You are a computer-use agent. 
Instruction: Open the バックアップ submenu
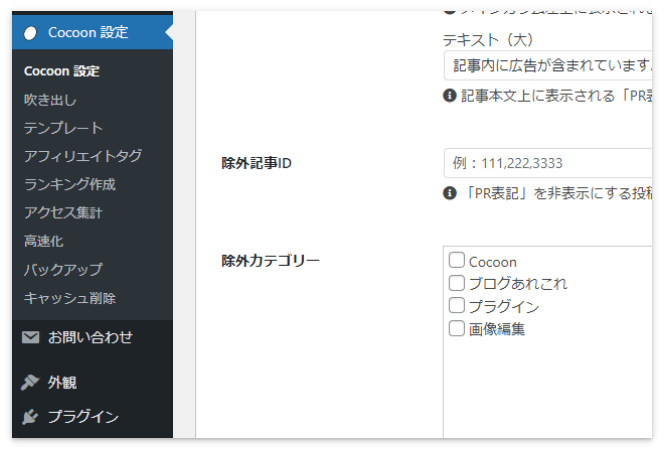point(63,269)
